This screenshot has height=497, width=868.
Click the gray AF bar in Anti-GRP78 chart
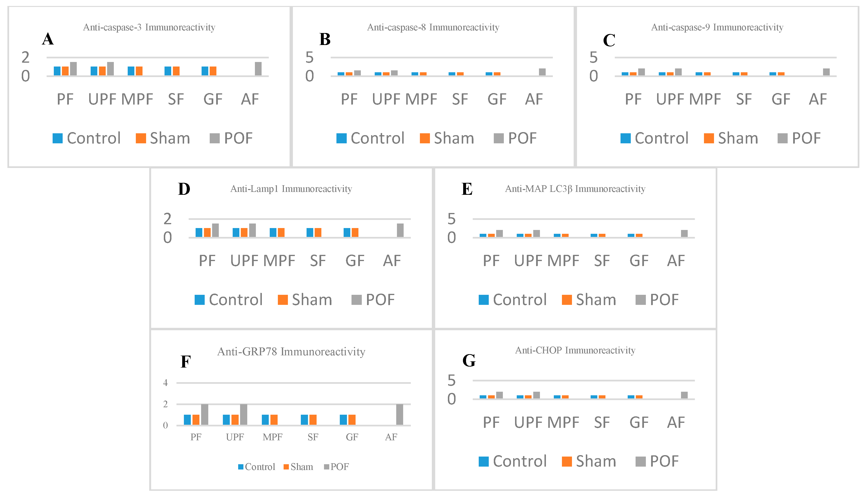[x=399, y=414]
